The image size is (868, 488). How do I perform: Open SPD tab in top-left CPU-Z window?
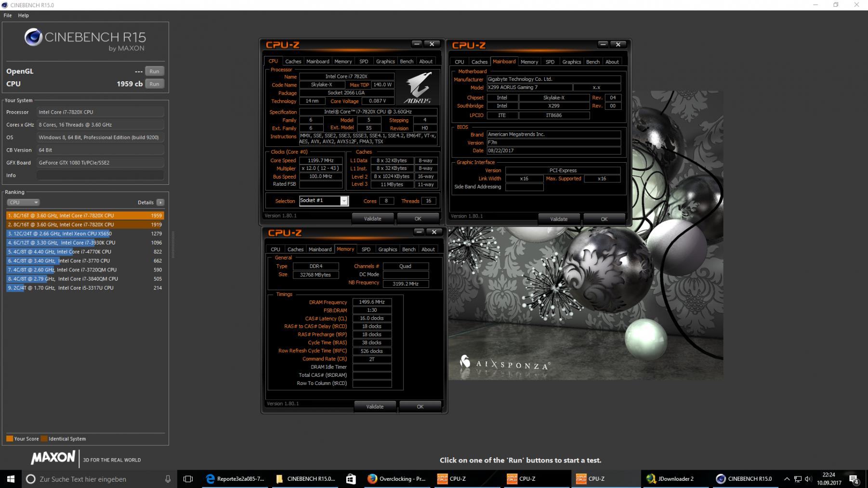click(364, 62)
